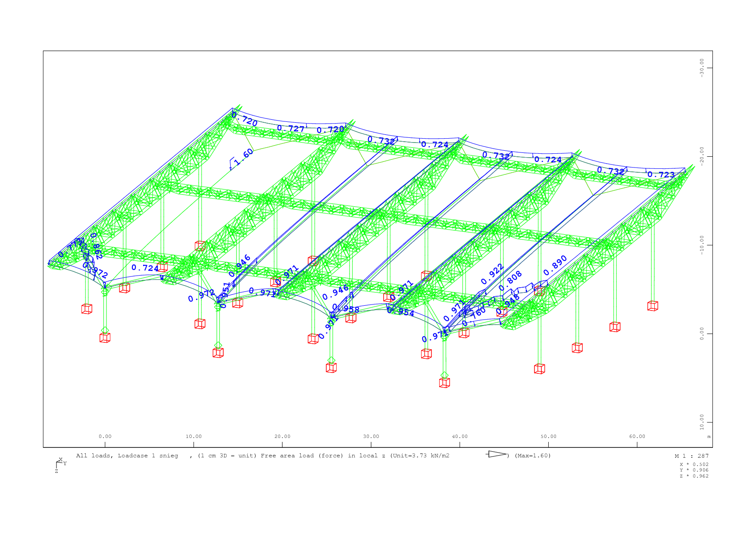Select the 0.922 load value label

492,274
